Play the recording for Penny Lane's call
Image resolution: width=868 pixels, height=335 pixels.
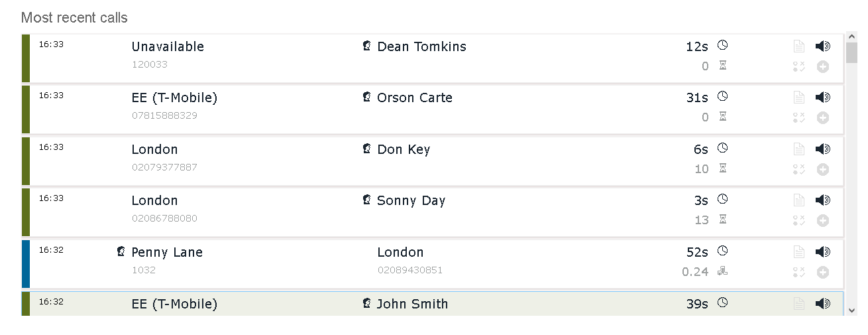(822, 251)
